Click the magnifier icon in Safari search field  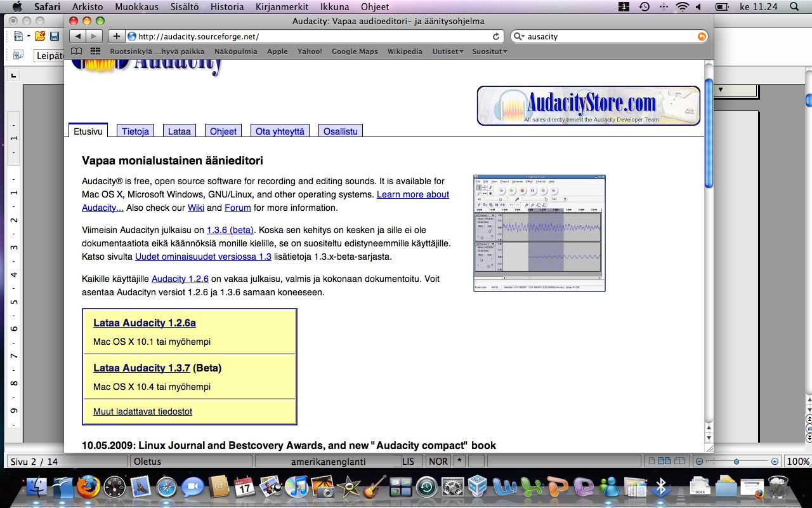point(518,36)
